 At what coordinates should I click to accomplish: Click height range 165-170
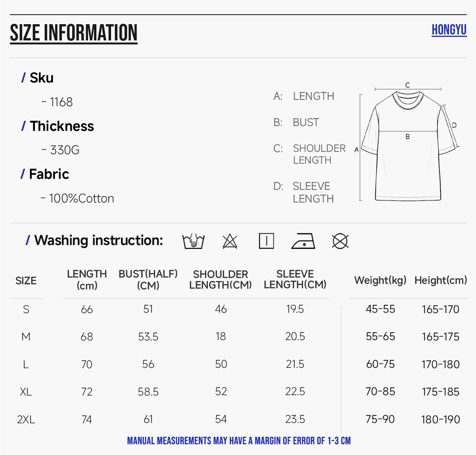(441, 310)
